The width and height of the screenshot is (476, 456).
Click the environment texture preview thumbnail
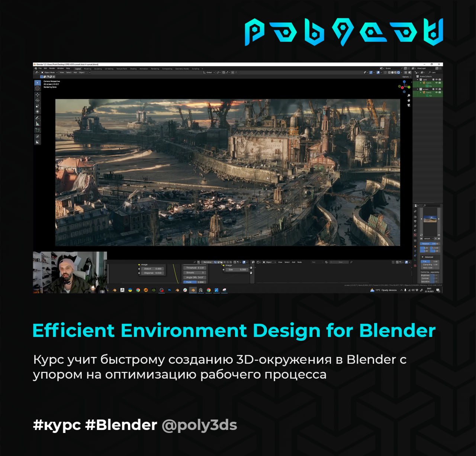[430, 219]
